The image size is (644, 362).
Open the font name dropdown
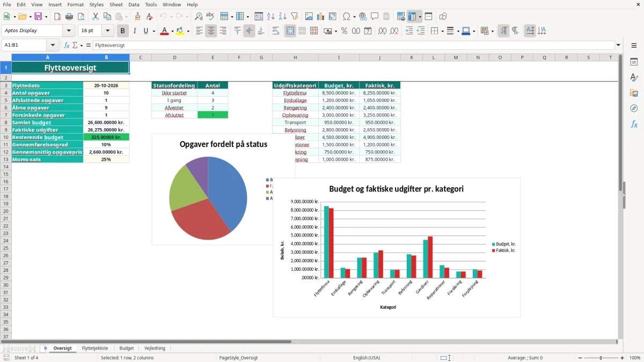(69, 31)
